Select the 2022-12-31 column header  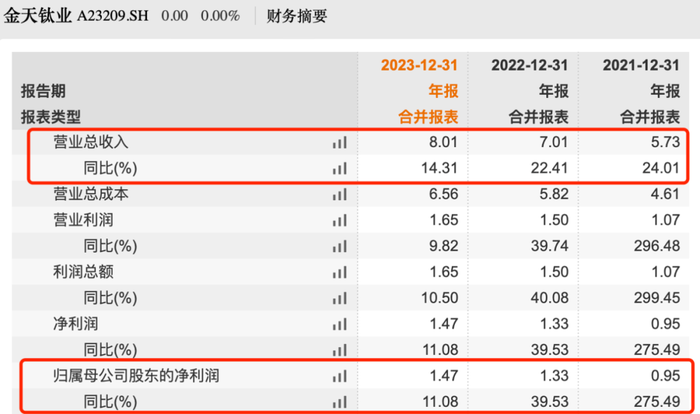pos(530,65)
